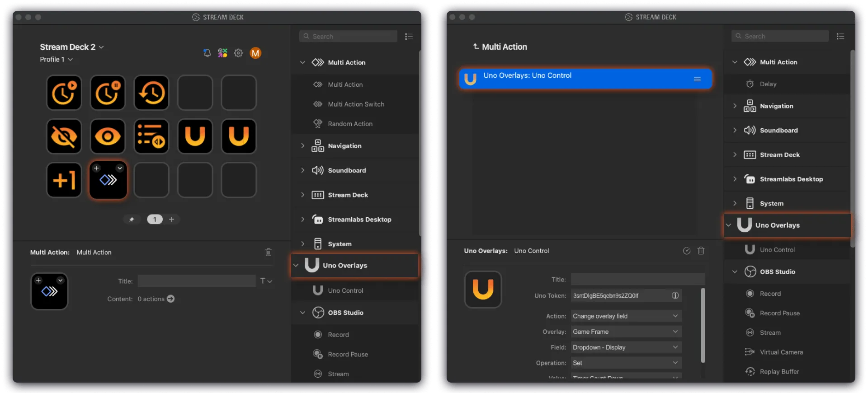Select the +1 key on the deck
This screenshot has height=393, width=868.
[x=64, y=180]
